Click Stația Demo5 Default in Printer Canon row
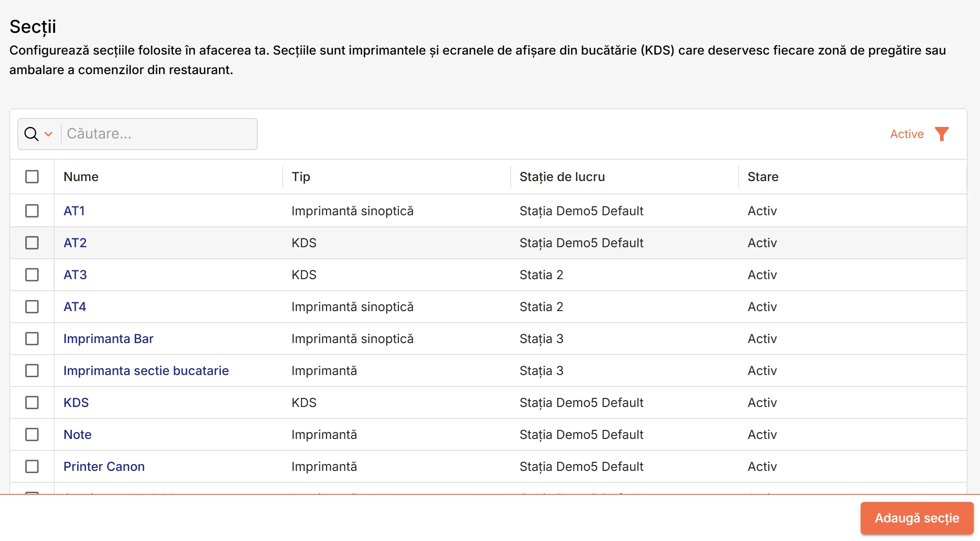Viewport: 980px width, 541px height. [x=581, y=466]
